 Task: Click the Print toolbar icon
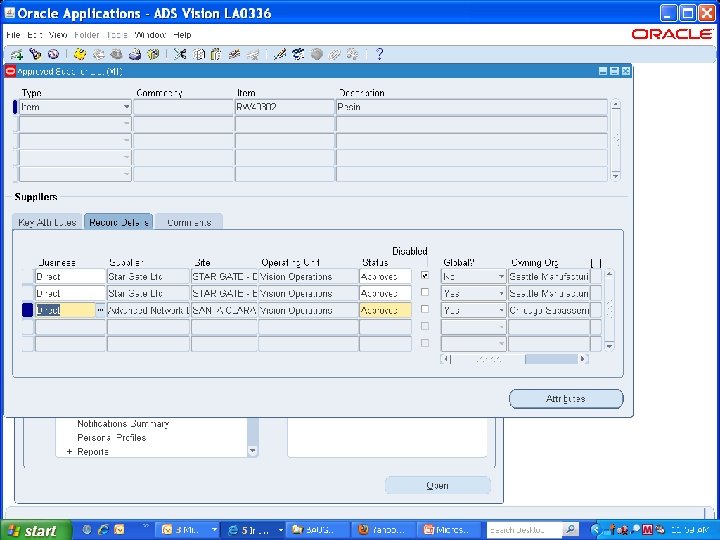135,55
